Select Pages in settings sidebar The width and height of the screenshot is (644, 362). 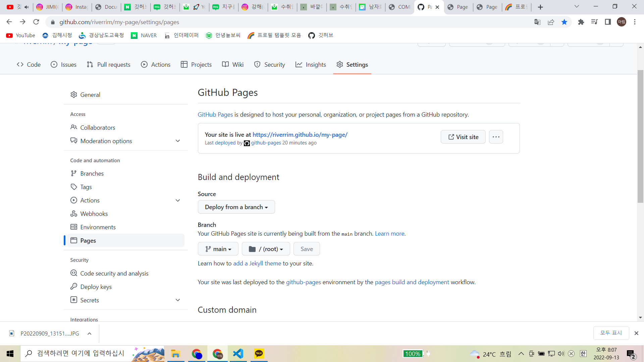(126, 240)
